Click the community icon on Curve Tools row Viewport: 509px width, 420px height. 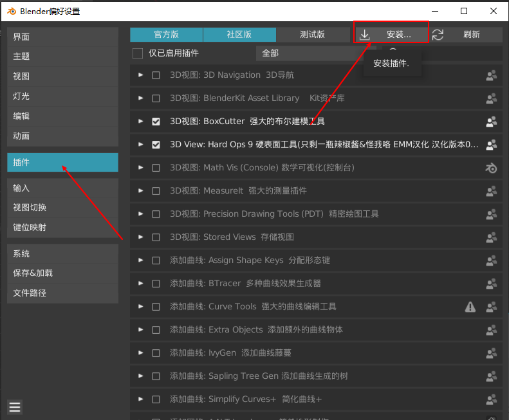pyautogui.click(x=491, y=307)
